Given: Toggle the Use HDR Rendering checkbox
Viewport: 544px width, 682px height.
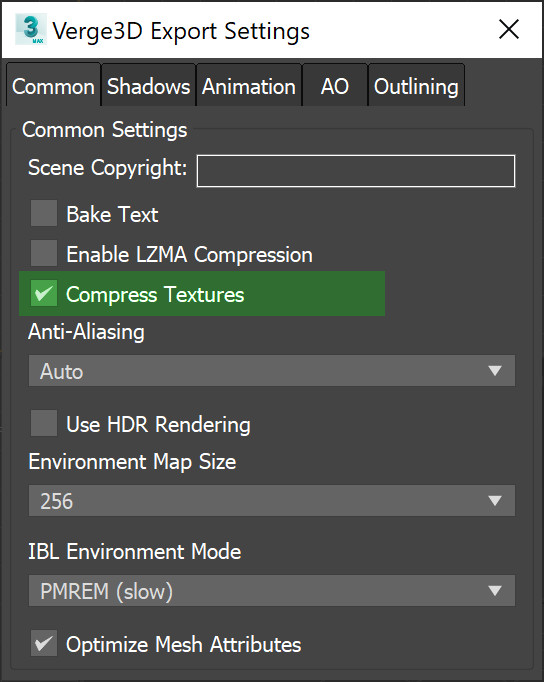Looking at the screenshot, I should tap(44, 423).
